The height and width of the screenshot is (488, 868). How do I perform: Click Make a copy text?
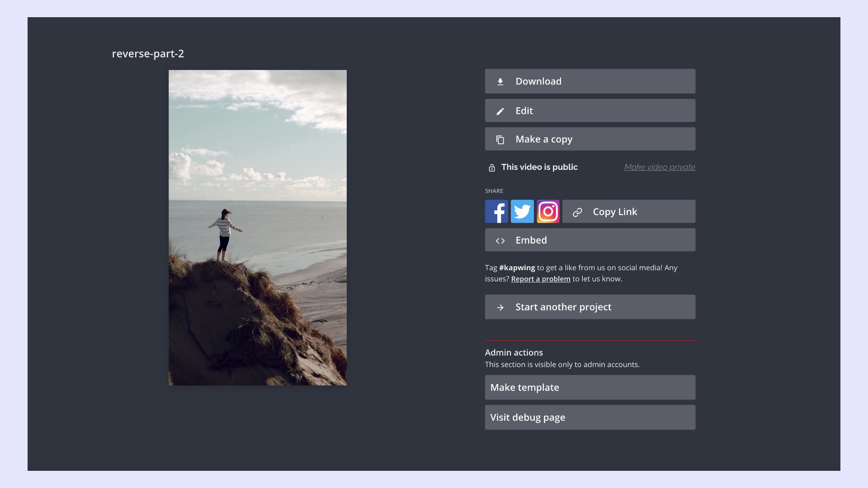click(x=544, y=139)
